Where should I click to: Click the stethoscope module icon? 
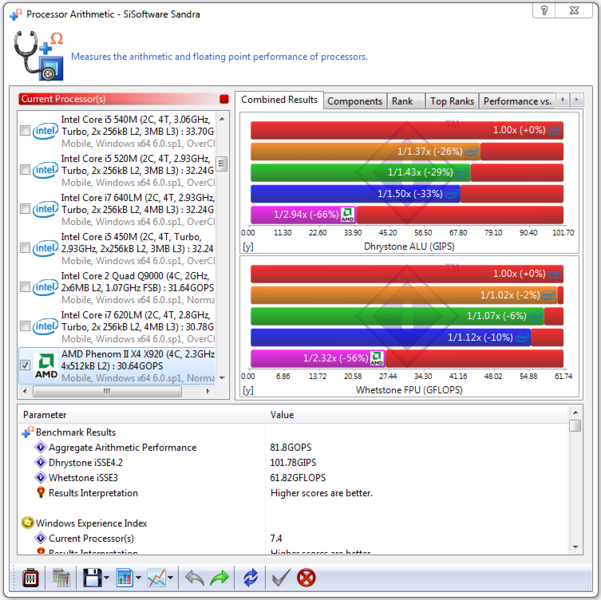point(39,56)
